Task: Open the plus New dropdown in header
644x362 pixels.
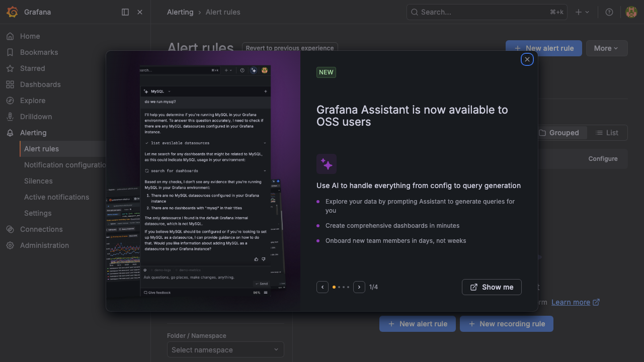Action: pyautogui.click(x=582, y=12)
